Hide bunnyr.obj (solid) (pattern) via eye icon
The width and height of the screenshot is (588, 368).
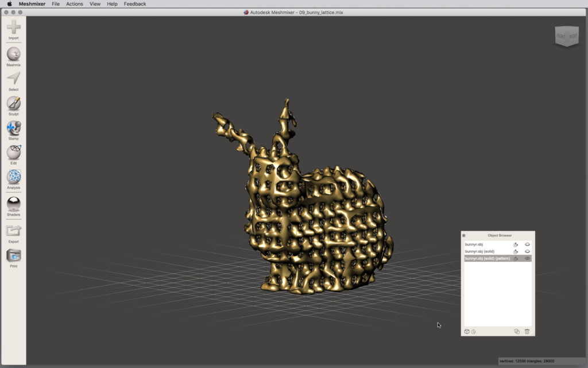click(527, 258)
